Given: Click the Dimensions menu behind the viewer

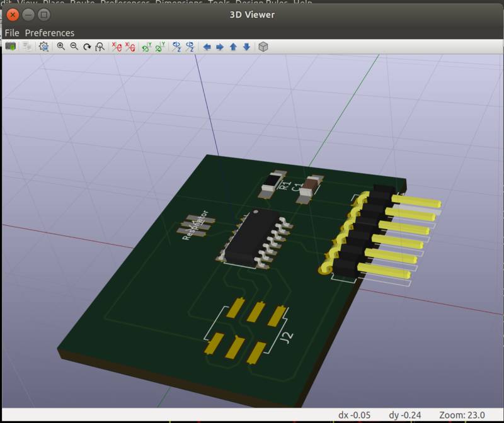Looking at the screenshot, I should click(x=181, y=3).
